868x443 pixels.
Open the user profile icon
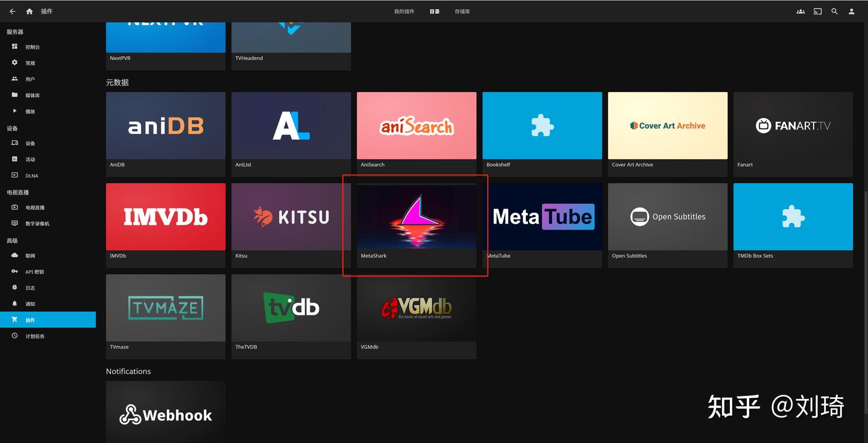tap(851, 11)
